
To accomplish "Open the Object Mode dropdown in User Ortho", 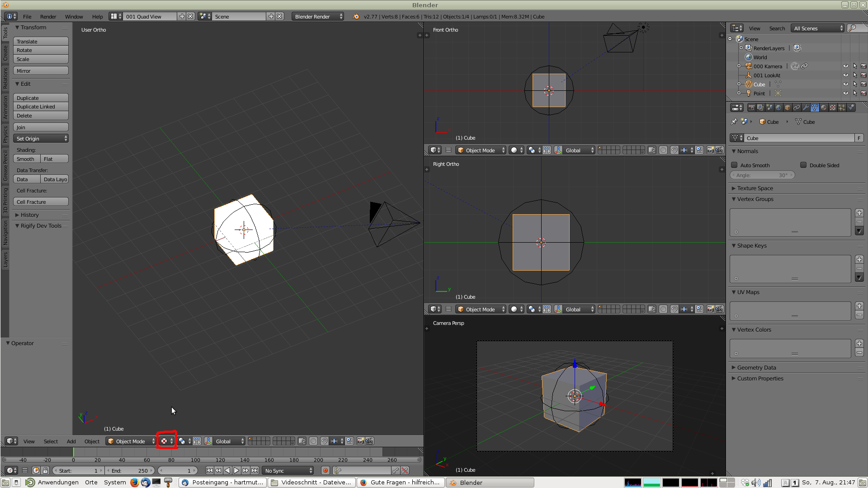I will [x=131, y=441].
